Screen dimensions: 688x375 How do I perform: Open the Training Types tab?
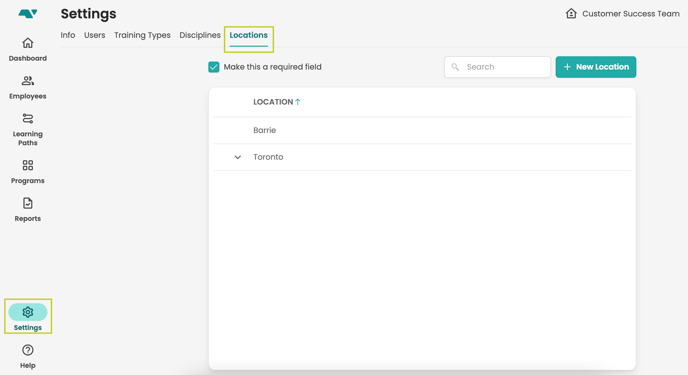142,35
